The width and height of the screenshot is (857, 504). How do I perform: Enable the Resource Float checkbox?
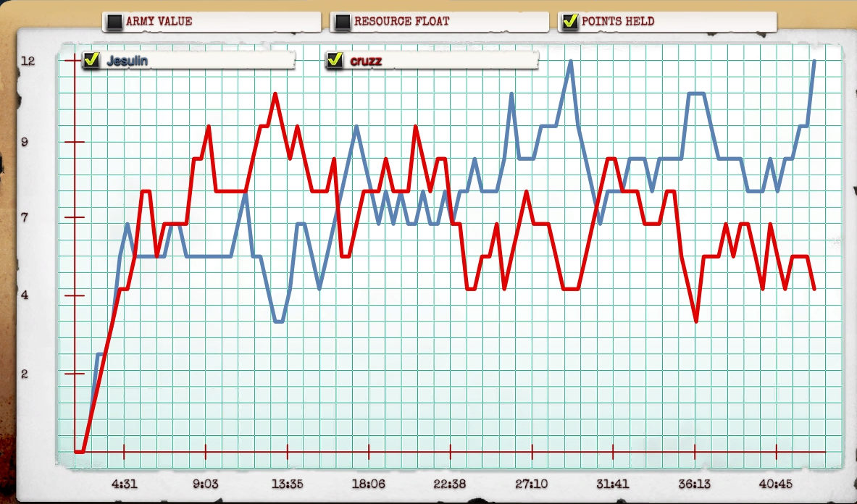(x=342, y=22)
